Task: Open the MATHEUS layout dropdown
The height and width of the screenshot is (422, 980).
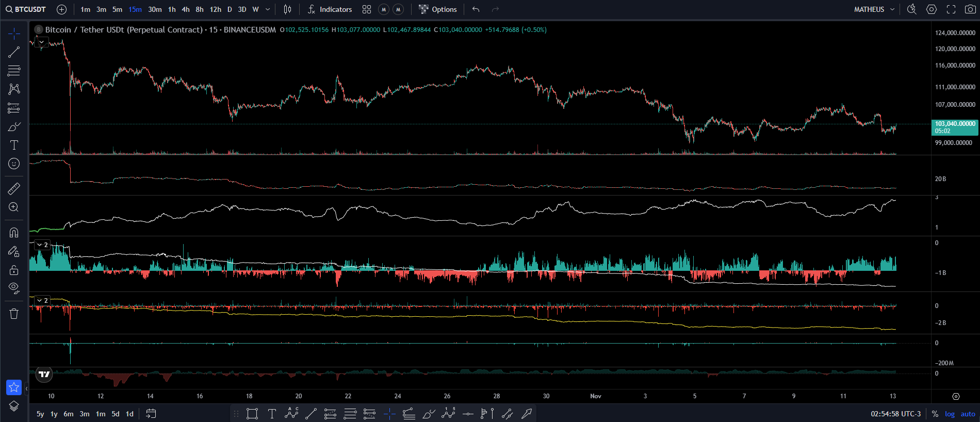Action: (x=874, y=9)
